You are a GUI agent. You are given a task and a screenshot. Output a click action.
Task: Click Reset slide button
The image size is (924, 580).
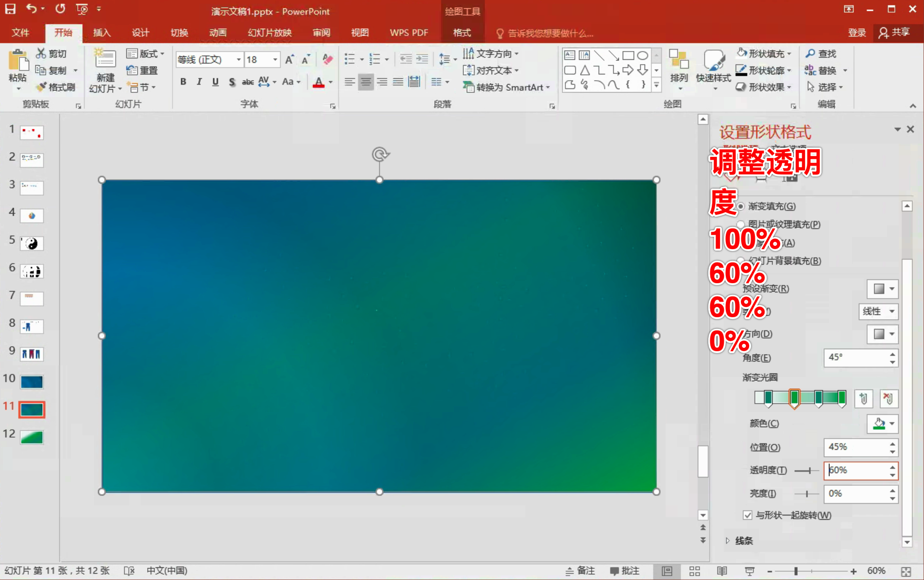(142, 70)
